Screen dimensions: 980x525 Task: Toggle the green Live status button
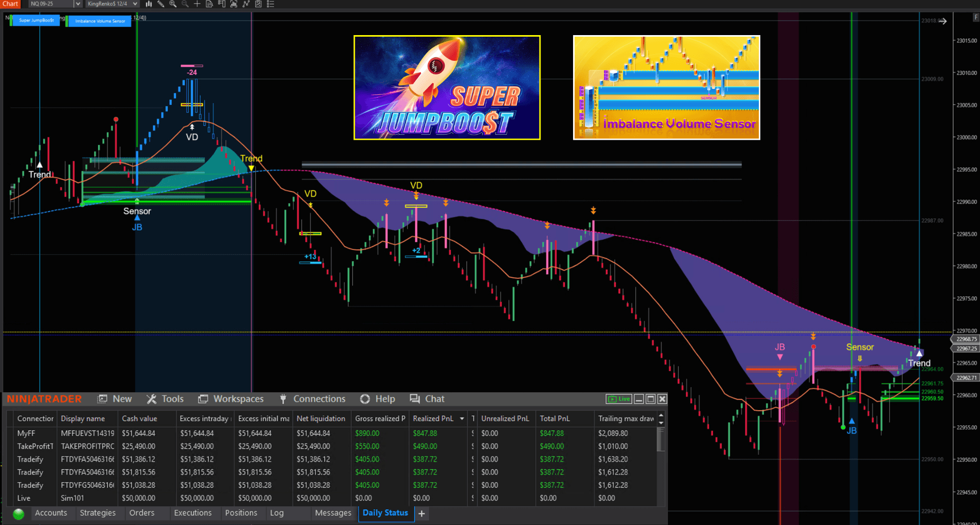[x=619, y=399]
